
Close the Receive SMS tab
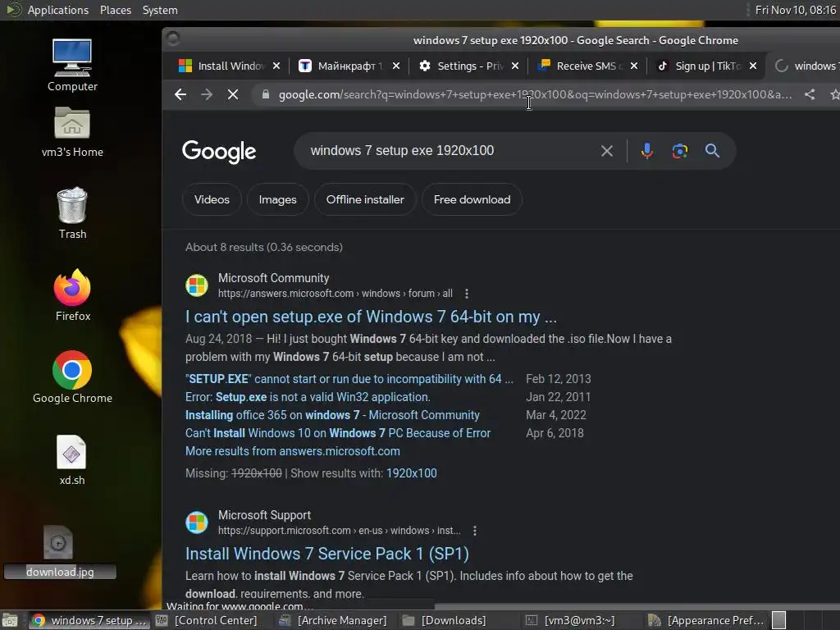[x=634, y=66]
